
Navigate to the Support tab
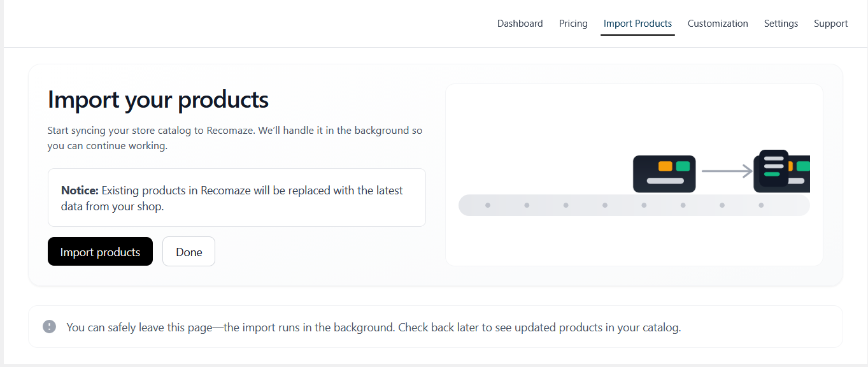(830, 24)
